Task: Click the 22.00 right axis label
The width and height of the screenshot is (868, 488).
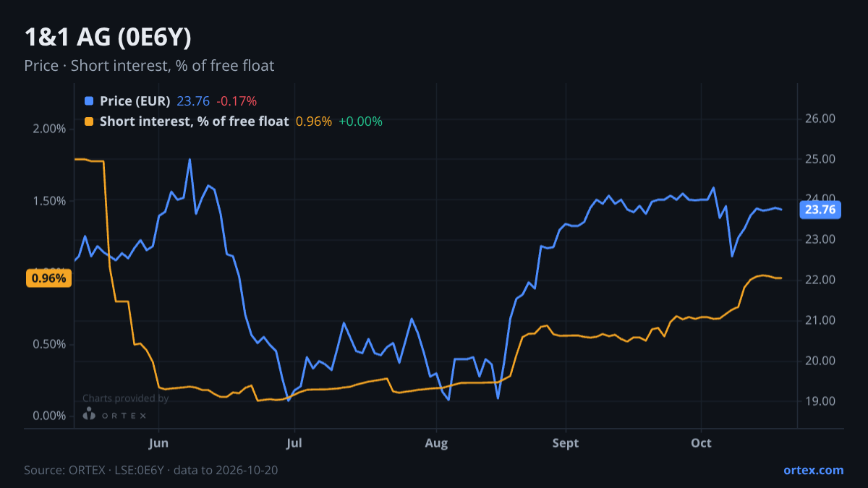Action: [820, 280]
